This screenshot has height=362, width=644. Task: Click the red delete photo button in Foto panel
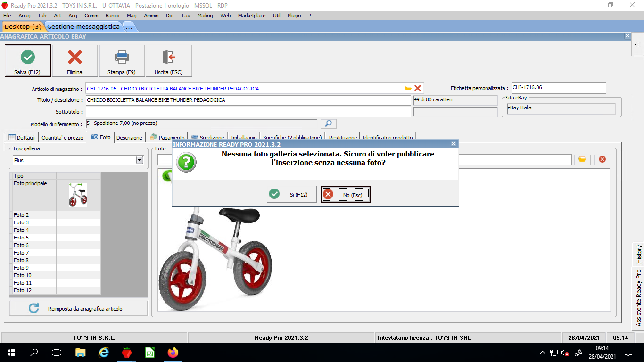pyautogui.click(x=603, y=159)
